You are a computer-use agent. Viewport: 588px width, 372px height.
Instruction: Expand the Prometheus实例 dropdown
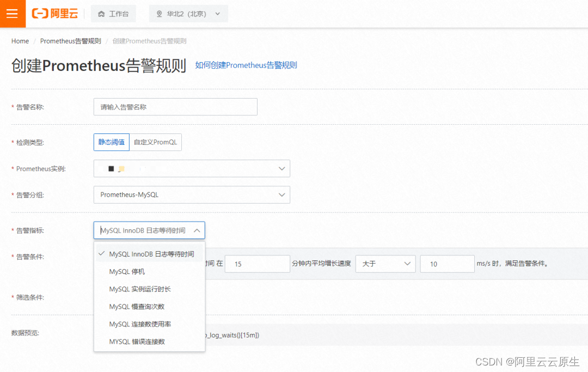point(192,168)
